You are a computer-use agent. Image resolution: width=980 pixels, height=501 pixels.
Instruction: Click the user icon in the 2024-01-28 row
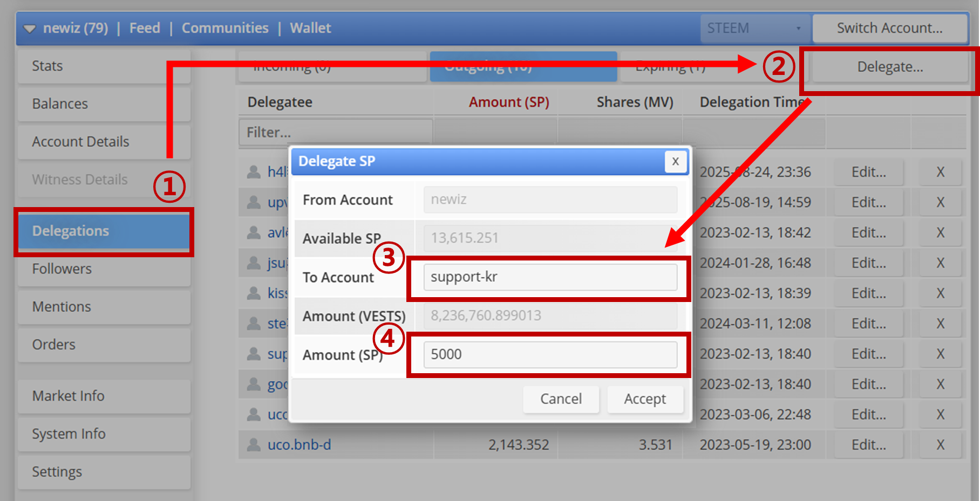click(x=253, y=263)
